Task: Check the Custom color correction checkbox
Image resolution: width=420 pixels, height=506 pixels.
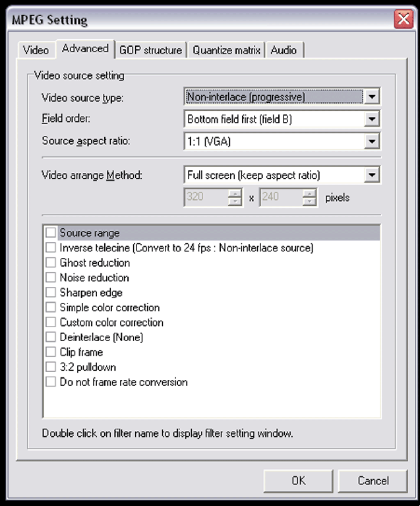Action: point(51,322)
